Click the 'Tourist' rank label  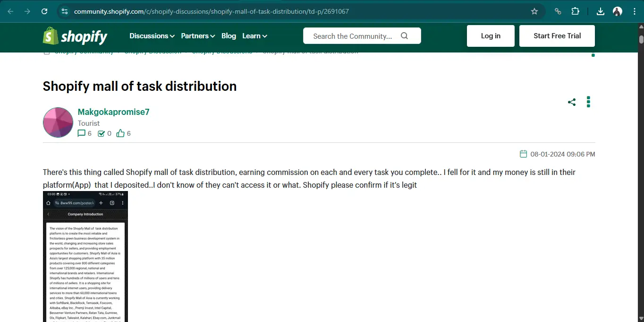(x=89, y=123)
